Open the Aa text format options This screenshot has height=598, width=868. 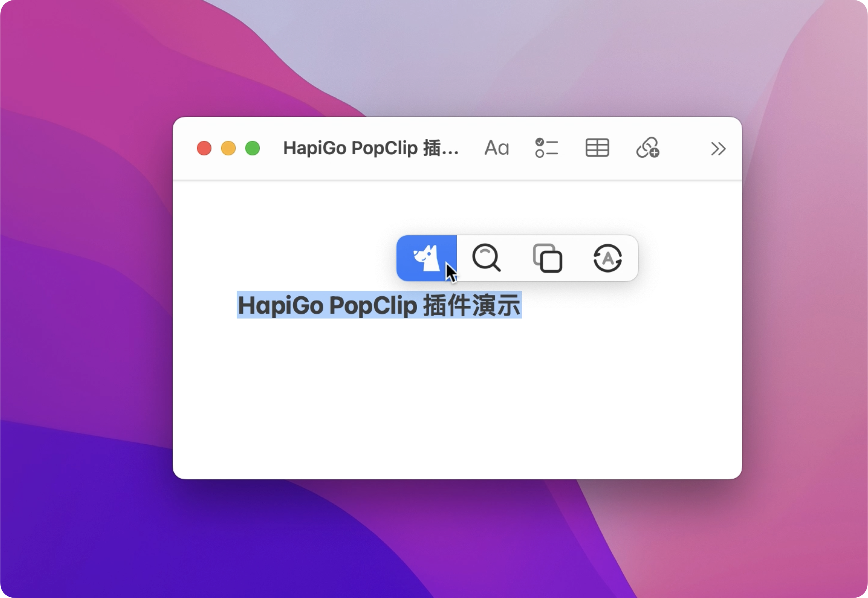[x=497, y=148]
